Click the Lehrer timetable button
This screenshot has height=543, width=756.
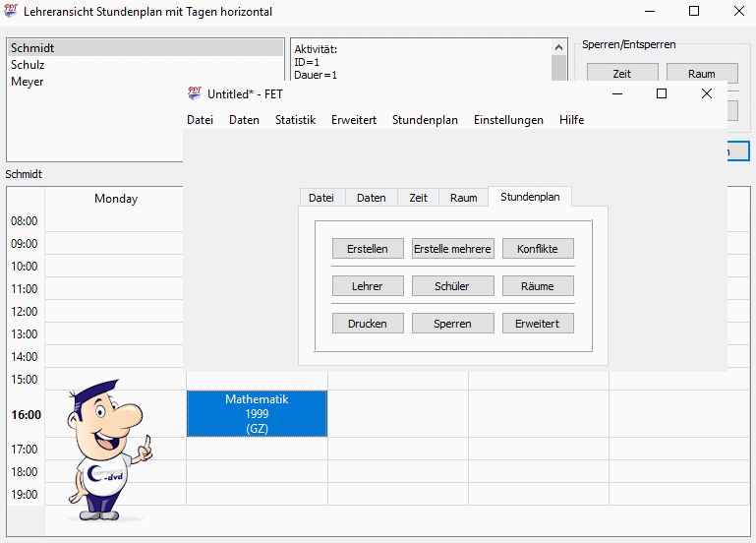point(368,286)
